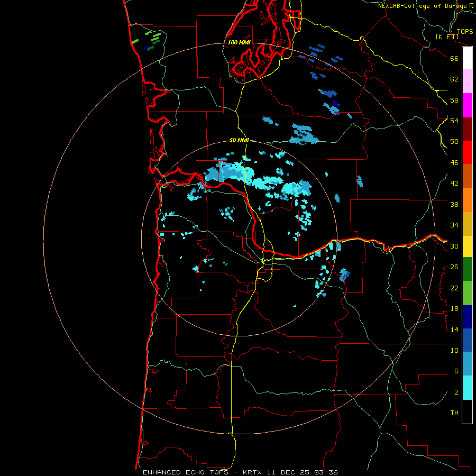Click the 6 legend value
Image resolution: width=476 pixels, height=476 pixels.
point(456,371)
